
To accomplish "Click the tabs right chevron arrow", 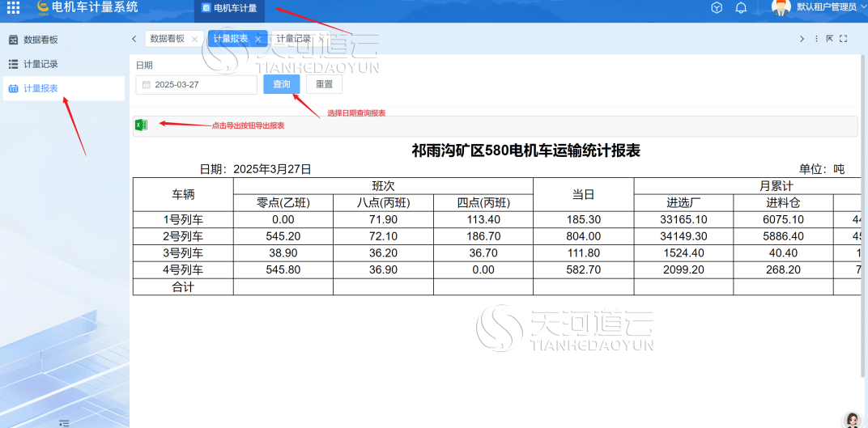I will pos(802,39).
